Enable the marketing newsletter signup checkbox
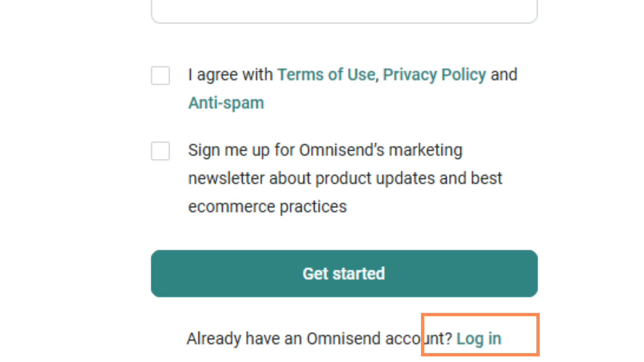 coord(160,151)
